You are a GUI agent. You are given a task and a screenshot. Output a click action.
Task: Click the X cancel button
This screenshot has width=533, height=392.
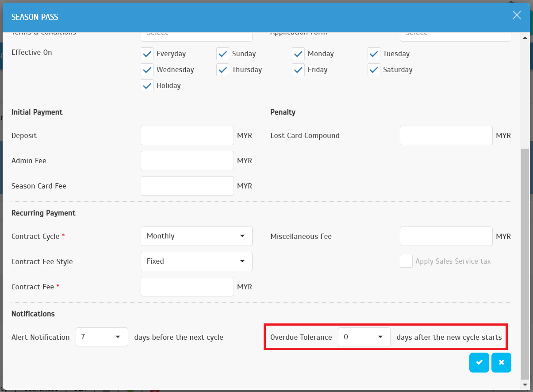tap(501, 363)
